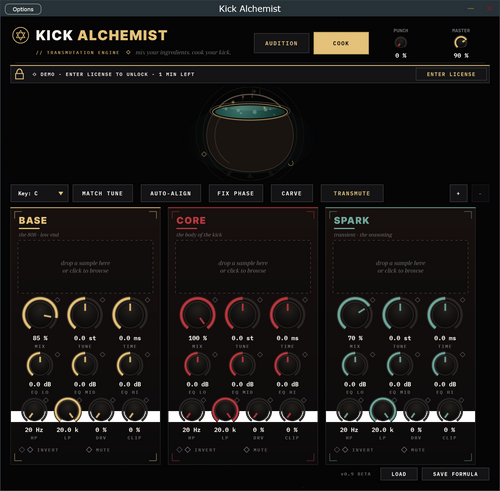Click the diamond marker beside BASE Tune knob
The height and width of the screenshot is (491, 500).
102,300
